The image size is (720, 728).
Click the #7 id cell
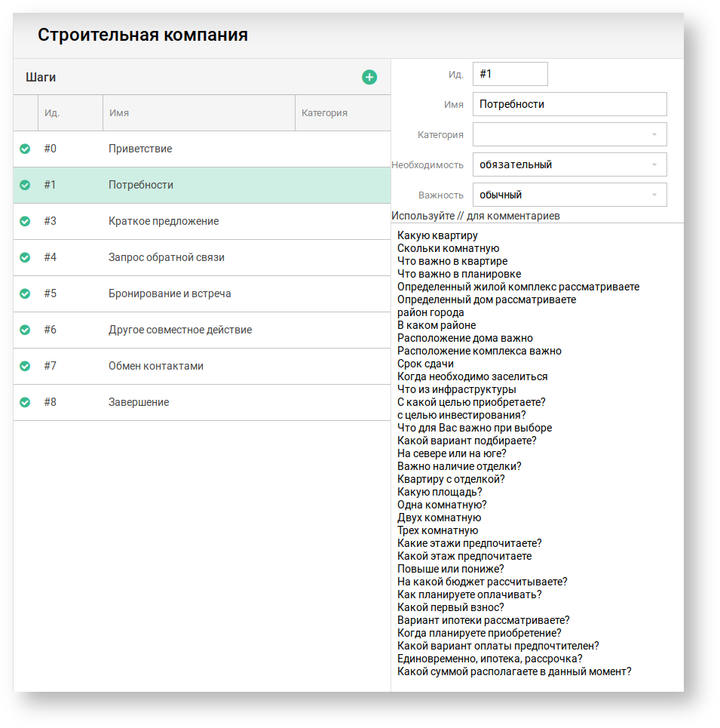pos(50,366)
